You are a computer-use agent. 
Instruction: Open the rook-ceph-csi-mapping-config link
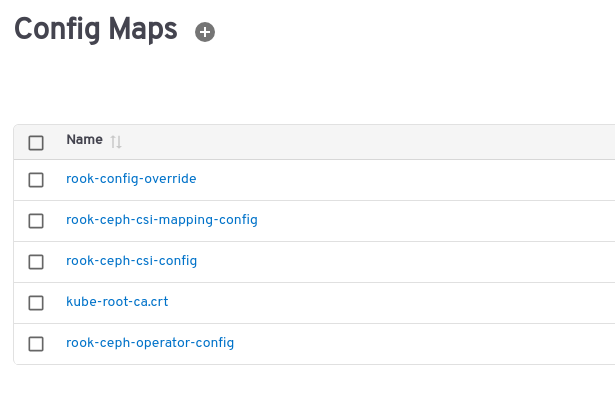click(x=162, y=220)
